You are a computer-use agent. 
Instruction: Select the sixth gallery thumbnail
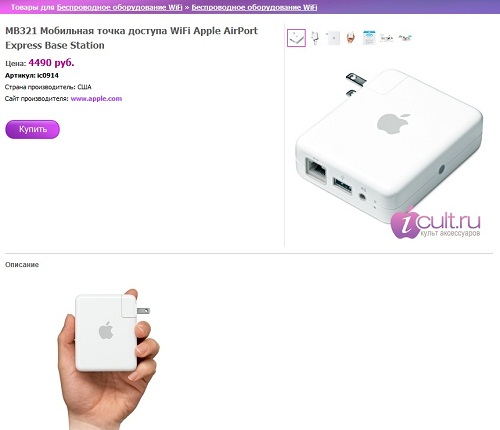[387, 38]
